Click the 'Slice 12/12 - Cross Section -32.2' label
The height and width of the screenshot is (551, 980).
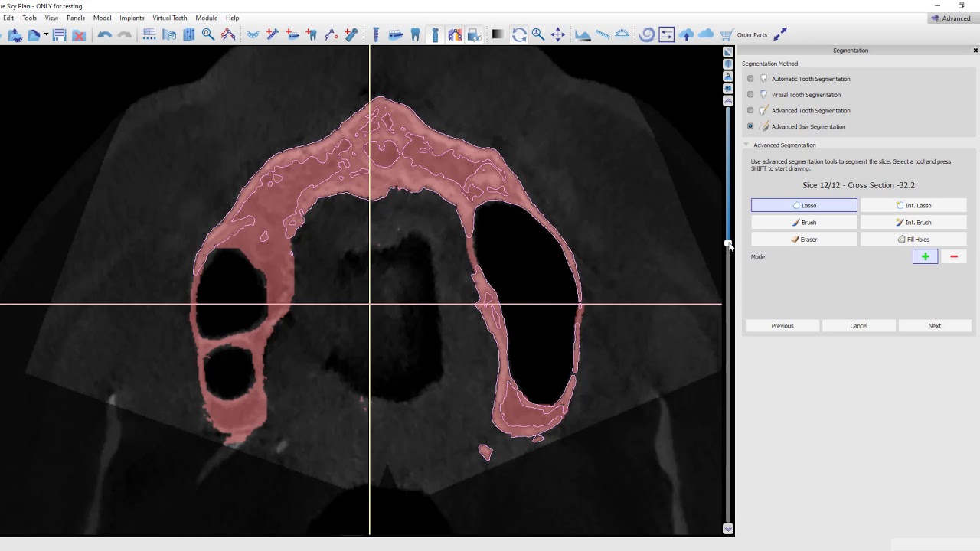click(x=858, y=185)
